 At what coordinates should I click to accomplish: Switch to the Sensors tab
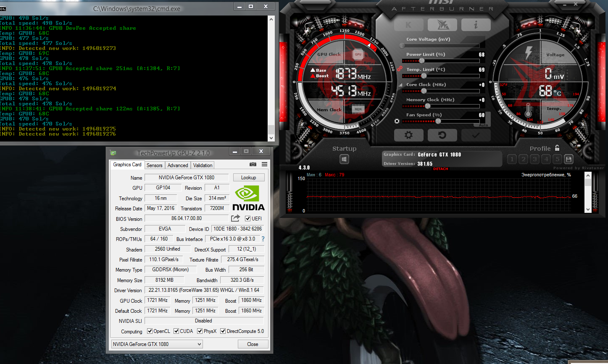pyautogui.click(x=154, y=165)
